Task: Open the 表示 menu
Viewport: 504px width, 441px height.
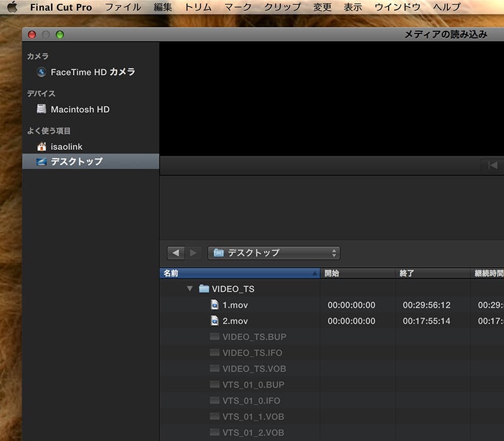Action: click(353, 7)
